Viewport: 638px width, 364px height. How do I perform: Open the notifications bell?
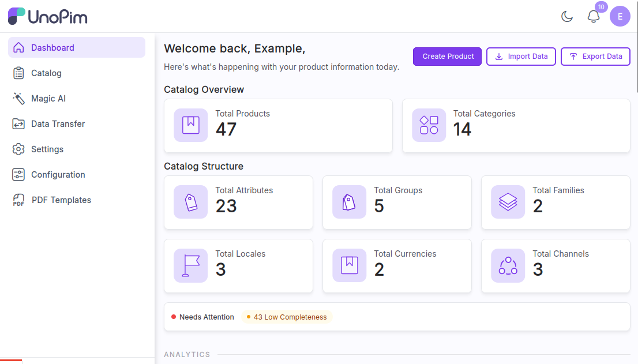click(x=594, y=16)
